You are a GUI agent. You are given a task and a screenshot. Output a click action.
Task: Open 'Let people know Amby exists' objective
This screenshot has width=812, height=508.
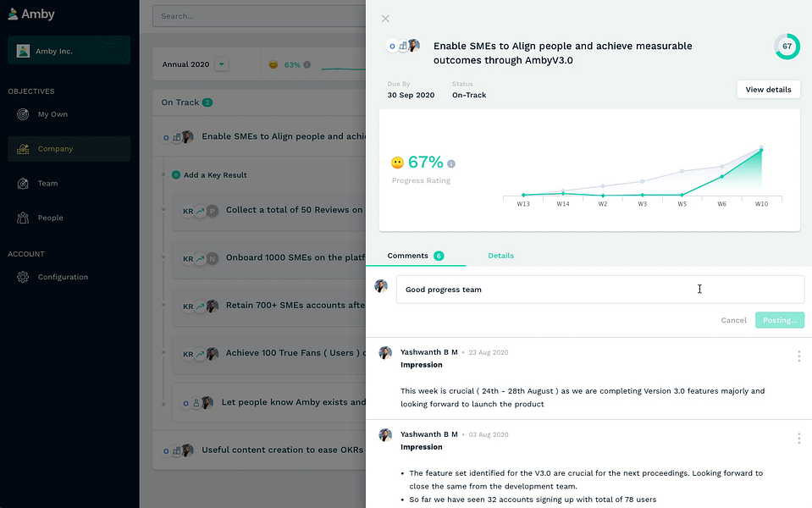(x=268, y=402)
